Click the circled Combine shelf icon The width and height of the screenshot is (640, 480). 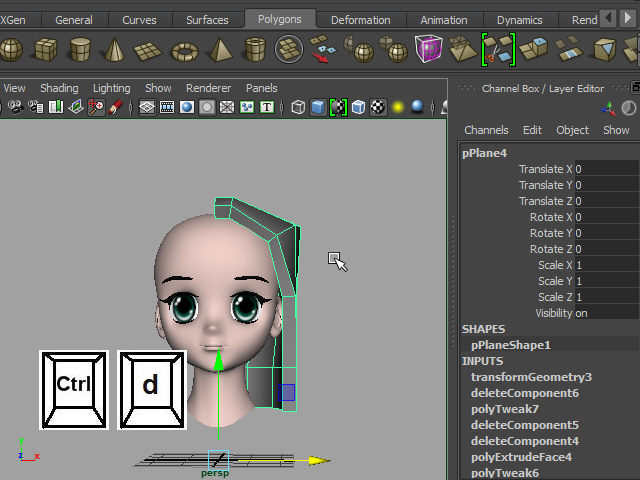tap(289, 49)
